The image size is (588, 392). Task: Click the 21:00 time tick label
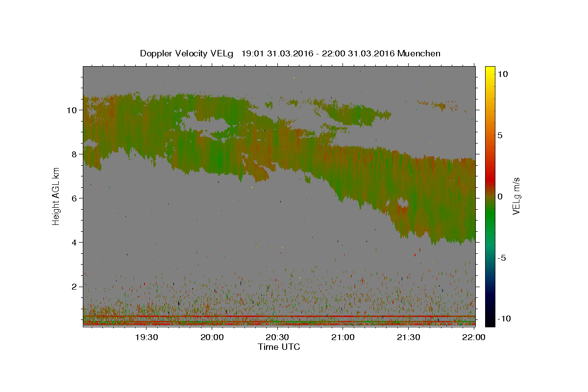pyautogui.click(x=343, y=337)
